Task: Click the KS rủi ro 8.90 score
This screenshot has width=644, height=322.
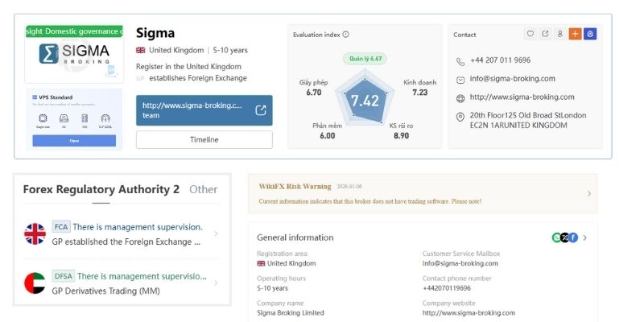Action: coord(401,130)
